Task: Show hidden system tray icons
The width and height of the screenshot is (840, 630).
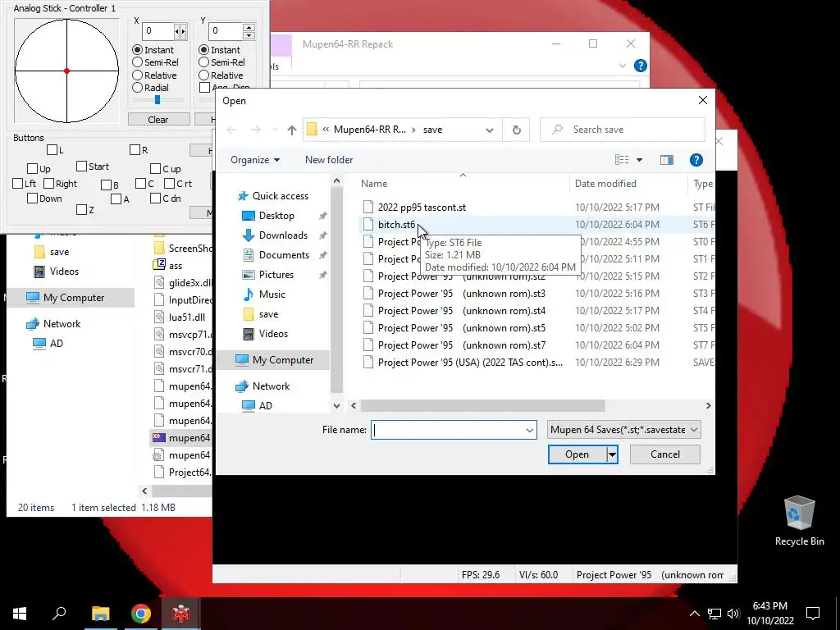Action: [694, 614]
